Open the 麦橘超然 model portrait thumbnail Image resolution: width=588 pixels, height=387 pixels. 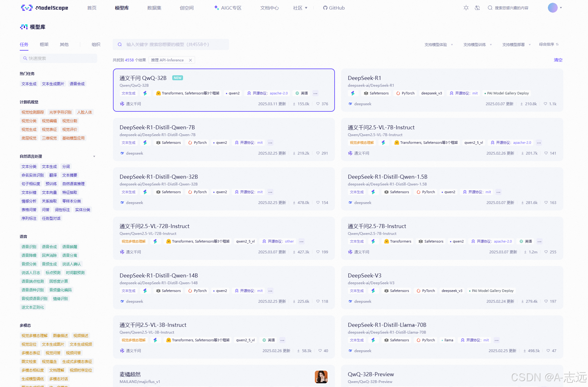coord(321,377)
